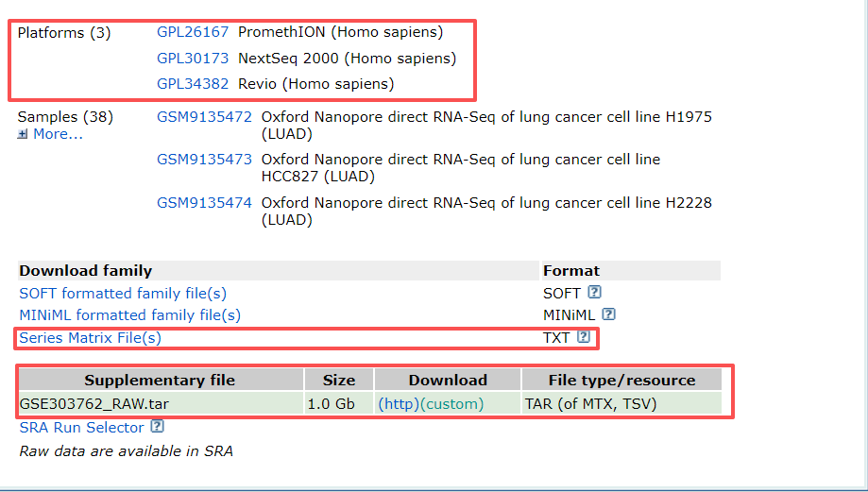
Task: Open MINiML formatted family file(s)
Action: click(130, 315)
